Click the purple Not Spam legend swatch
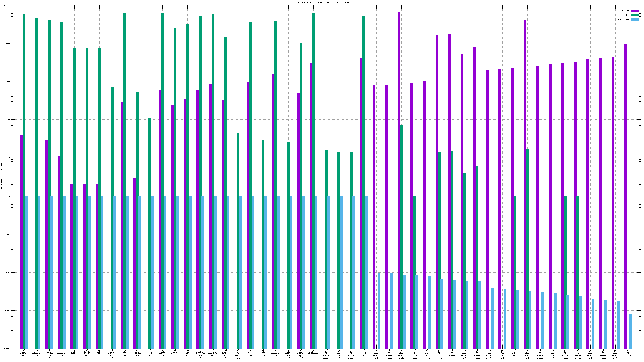This screenshot has width=644, height=362. (635, 11)
